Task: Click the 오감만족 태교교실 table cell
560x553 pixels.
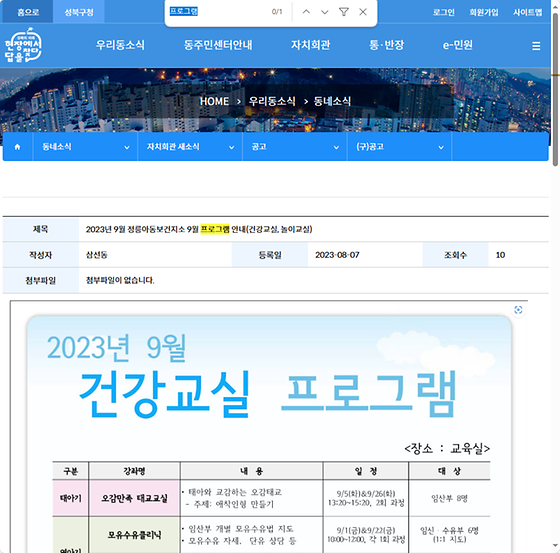Action: pos(134,498)
